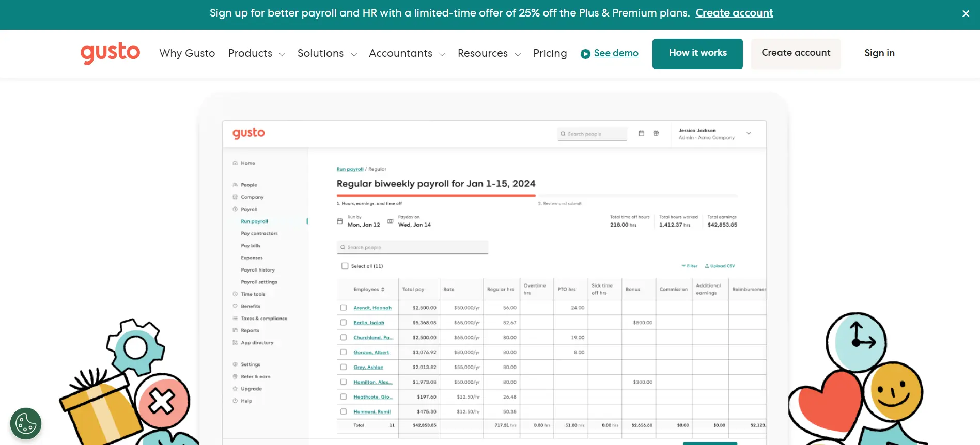Click the Sign in link

coord(879,53)
